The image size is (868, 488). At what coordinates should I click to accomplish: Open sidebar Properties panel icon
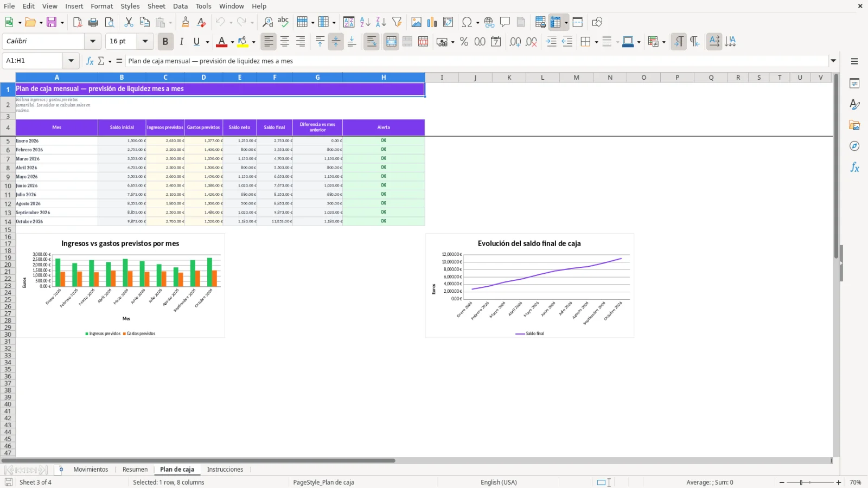point(854,84)
